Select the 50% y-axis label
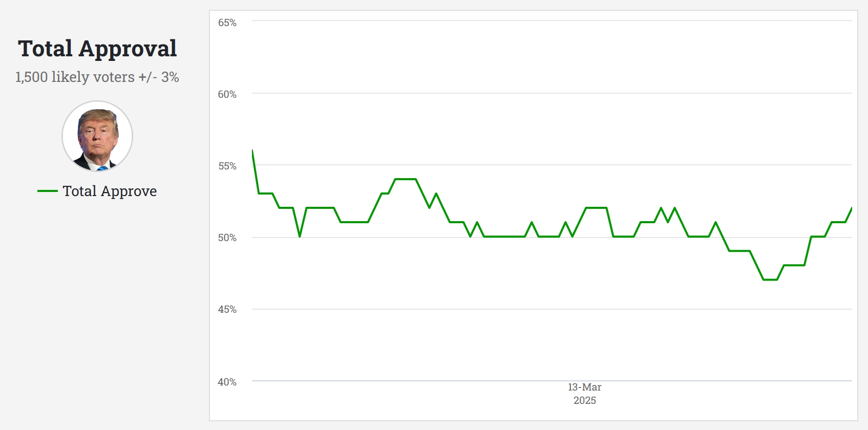The height and width of the screenshot is (430, 868). coord(227,238)
